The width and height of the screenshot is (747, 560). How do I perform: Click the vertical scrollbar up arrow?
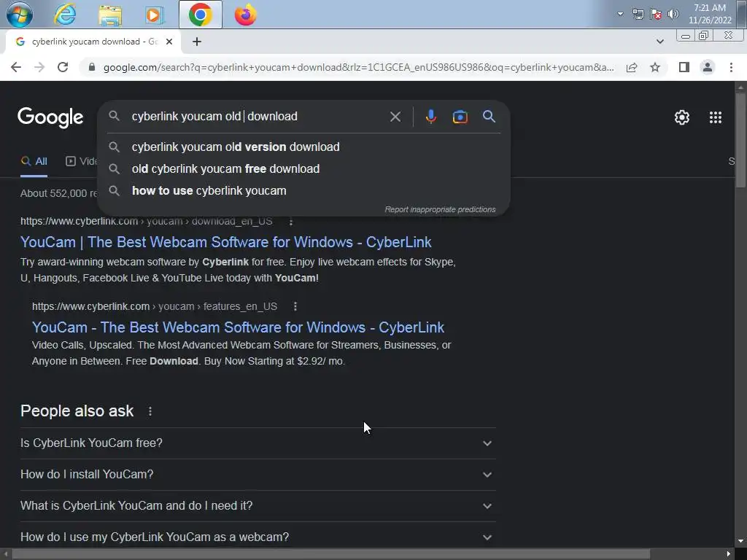(x=740, y=87)
